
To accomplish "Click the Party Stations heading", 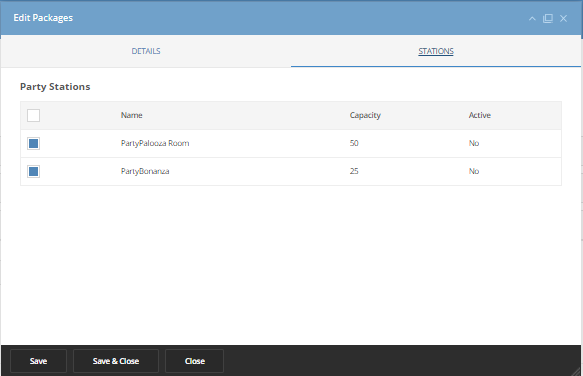I will (x=55, y=87).
